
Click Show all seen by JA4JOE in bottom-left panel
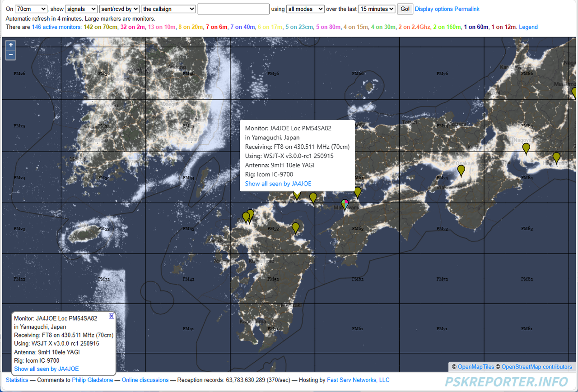(47, 369)
